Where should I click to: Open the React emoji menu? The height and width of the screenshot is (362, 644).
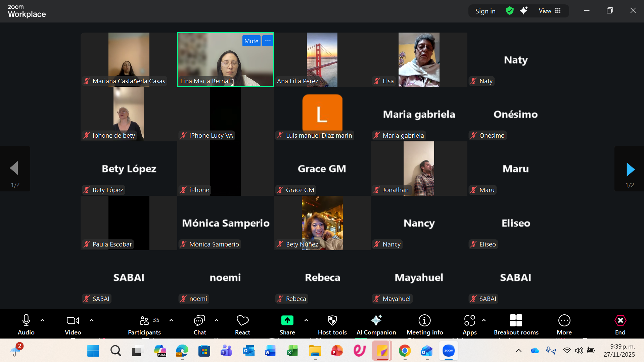click(x=242, y=324)
